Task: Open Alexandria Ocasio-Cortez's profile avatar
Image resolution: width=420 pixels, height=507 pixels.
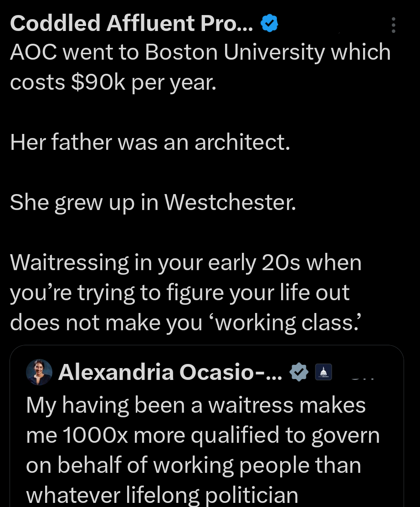Action: (39, 372)
